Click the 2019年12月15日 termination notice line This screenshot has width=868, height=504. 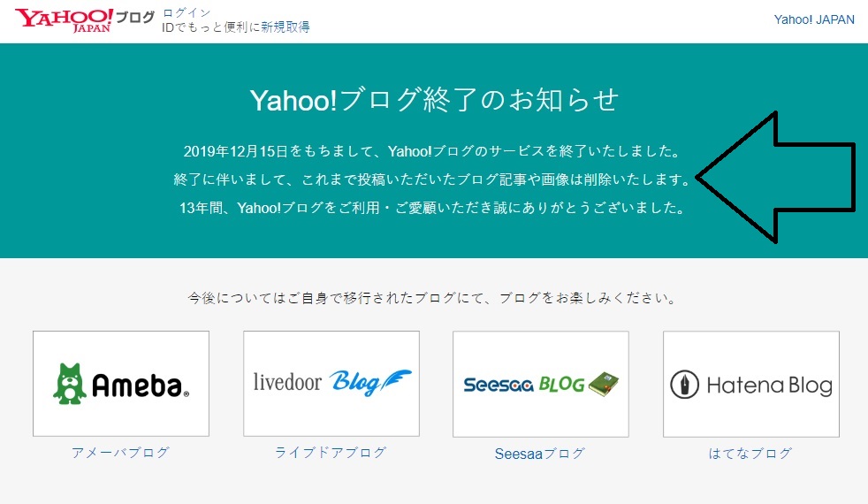[431, 151]
